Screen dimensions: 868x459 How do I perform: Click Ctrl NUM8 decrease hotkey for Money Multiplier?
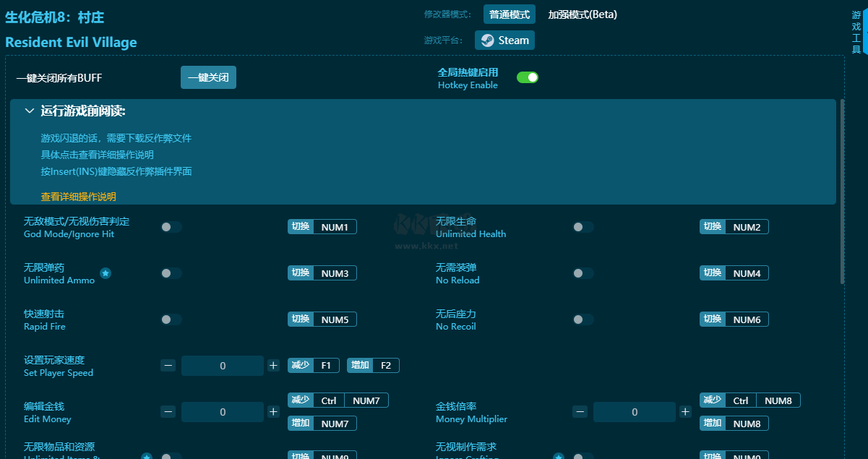[x=750, y=400]
